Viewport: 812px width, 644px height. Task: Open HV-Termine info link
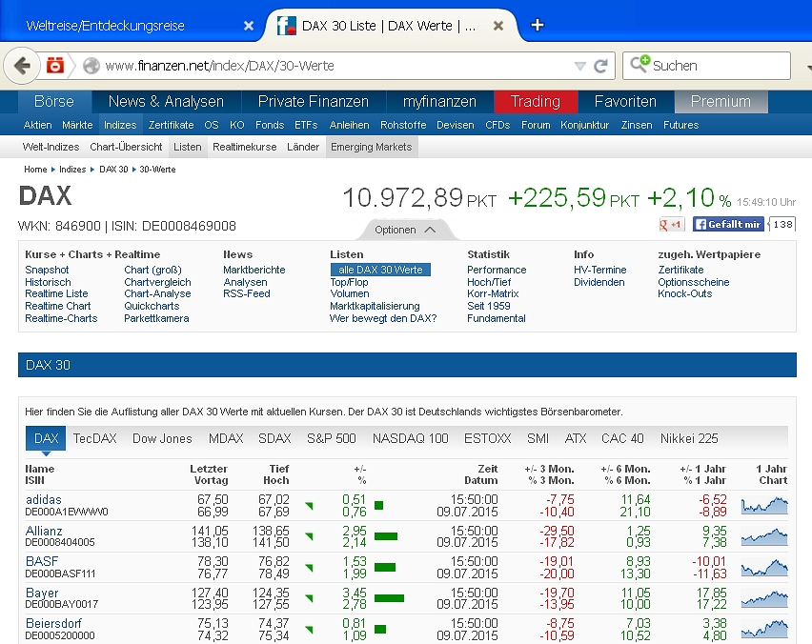[x=599, y=270]
